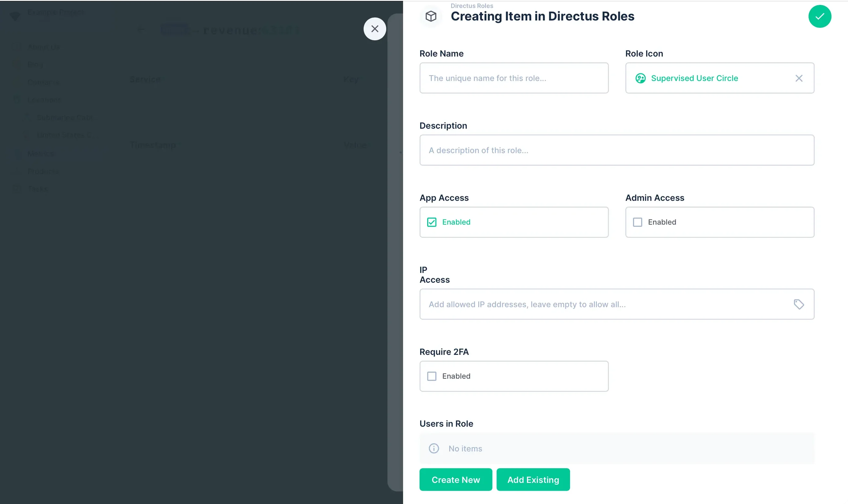This screenshot has height=504, width=848.
Task: Click the Role Name input field
Action: point(514,78)
